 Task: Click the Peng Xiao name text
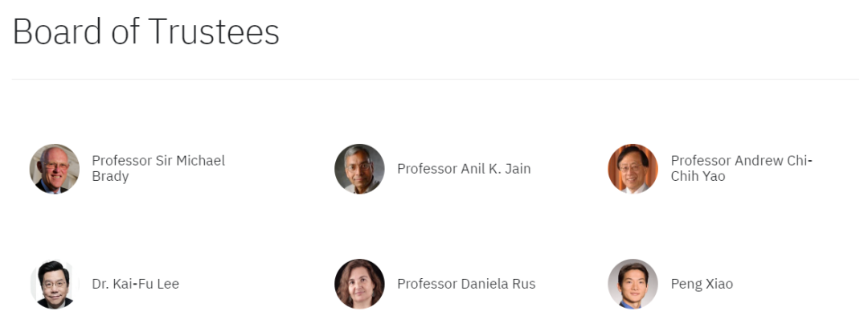[x=702, y=284]
